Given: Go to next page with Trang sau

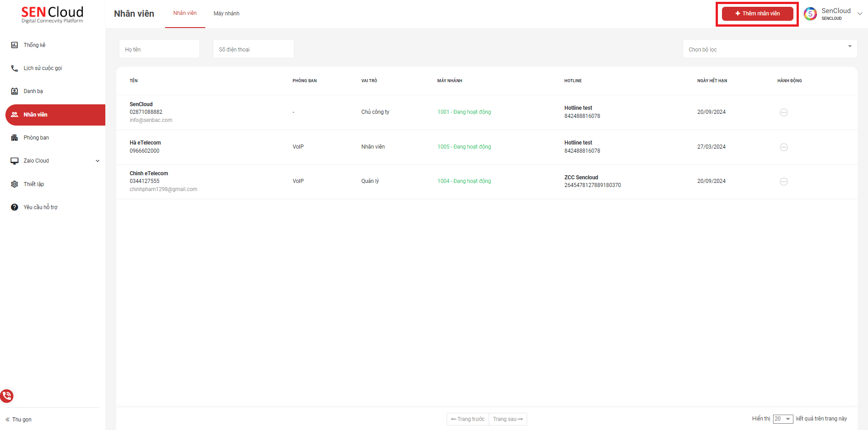Looking at the screenshot, I should pos(508,419).
